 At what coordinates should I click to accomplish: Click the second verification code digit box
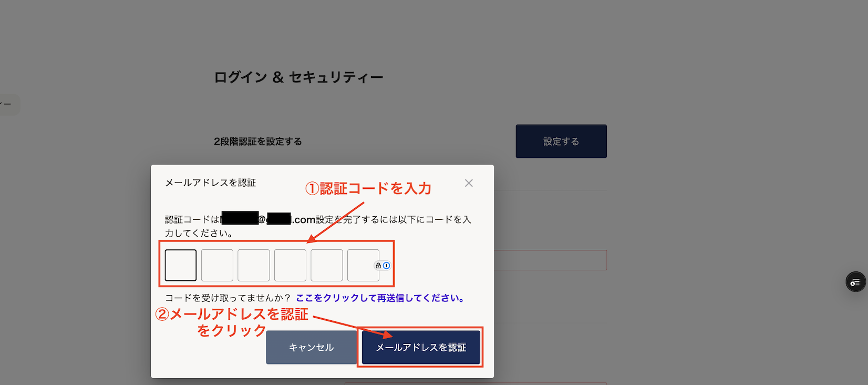click(217, 265)
